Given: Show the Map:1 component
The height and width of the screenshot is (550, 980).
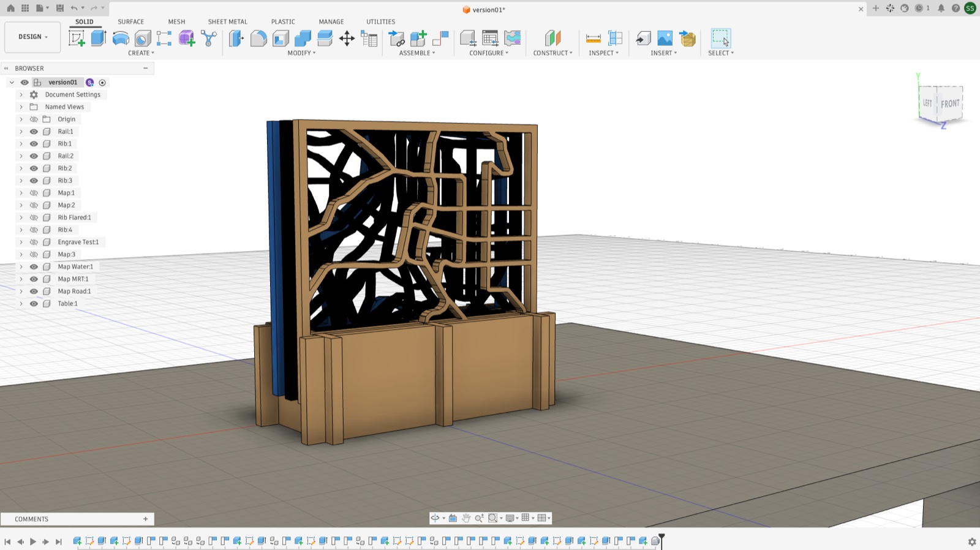Looking at the screenshot, I should pos(34,193).
